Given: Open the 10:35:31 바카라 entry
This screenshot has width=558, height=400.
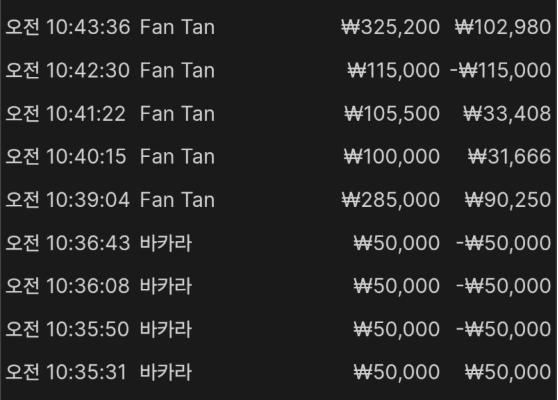Looking at the screenshot, I should coord(279,373).
